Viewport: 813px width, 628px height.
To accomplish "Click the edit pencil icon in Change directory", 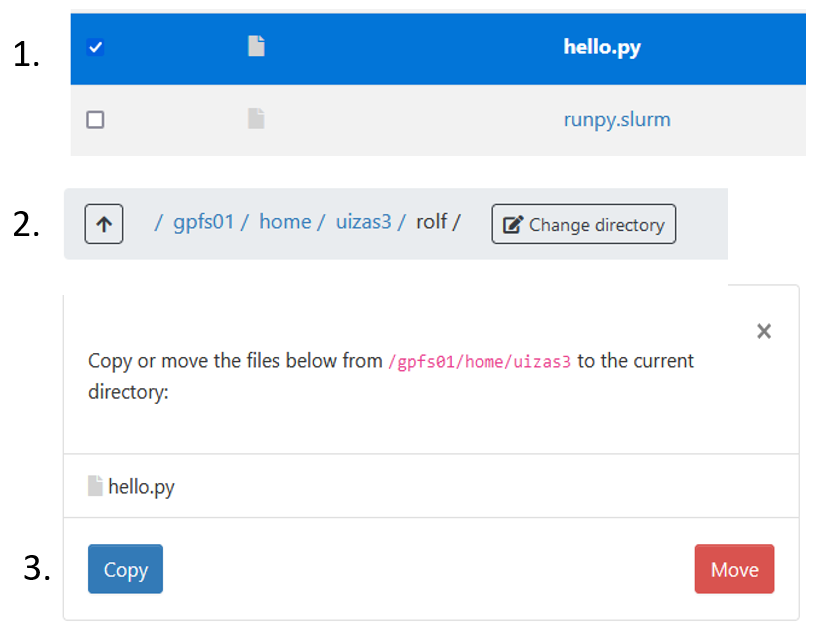I will point(513,225).
